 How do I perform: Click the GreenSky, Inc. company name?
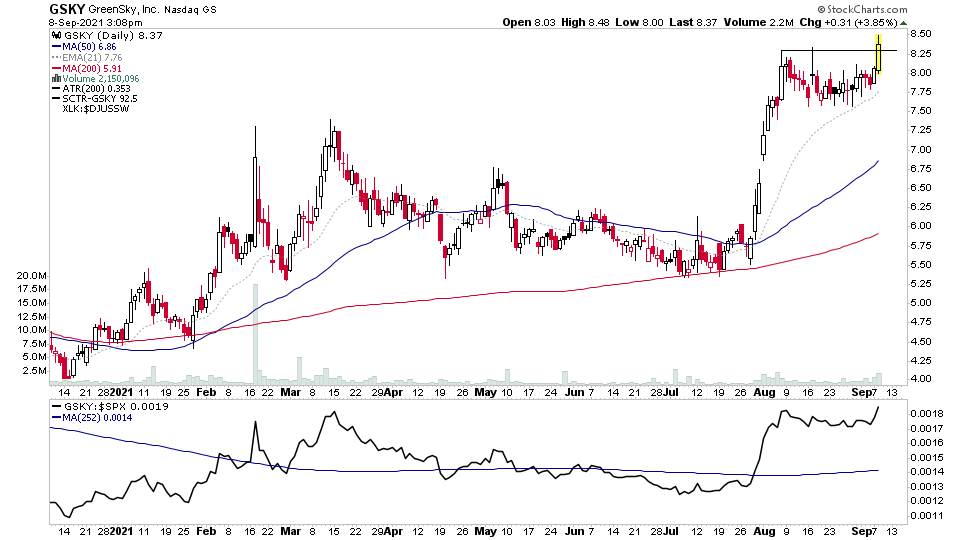pos(124,9)
